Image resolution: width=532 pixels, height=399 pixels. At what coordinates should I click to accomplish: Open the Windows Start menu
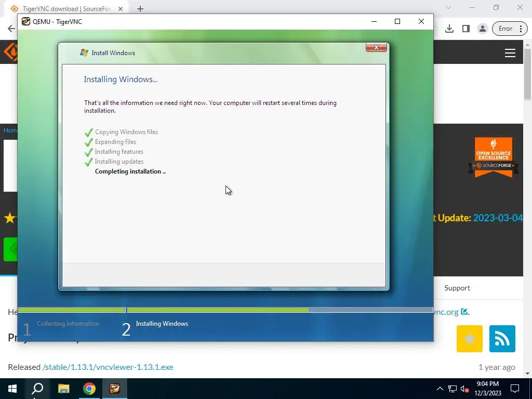(12, 389)
